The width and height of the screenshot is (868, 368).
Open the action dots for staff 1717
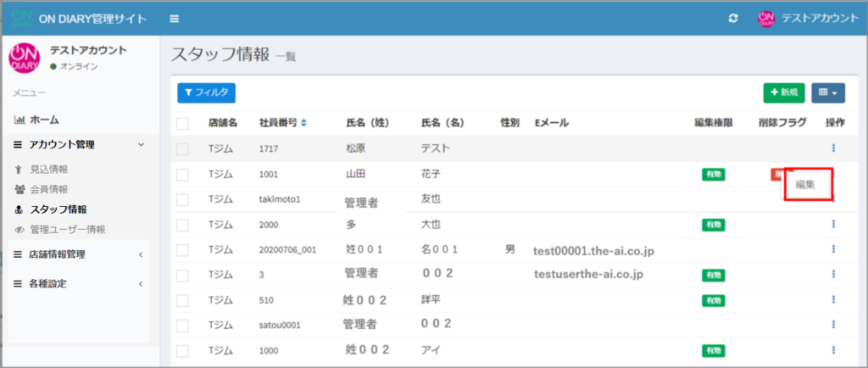pos(833,148)
